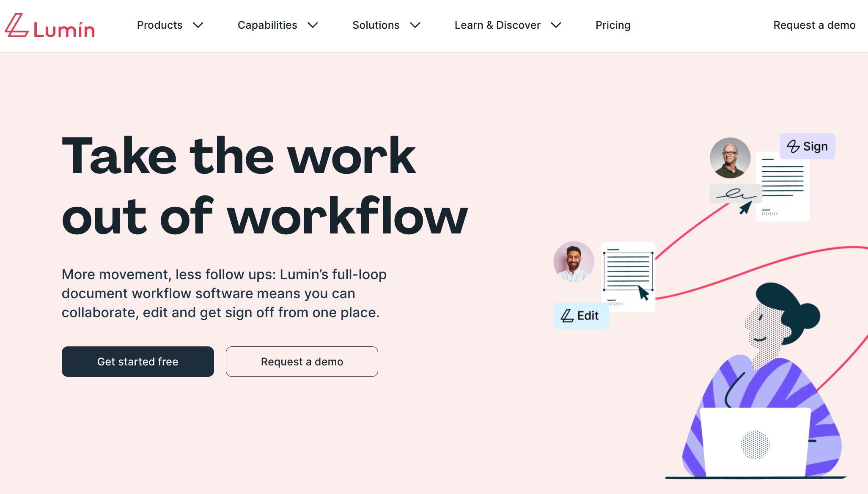This screenshot has height=494, width=868.
Task: Expand the Capabilities chevron arrow
Action: [x=313, y=25]
